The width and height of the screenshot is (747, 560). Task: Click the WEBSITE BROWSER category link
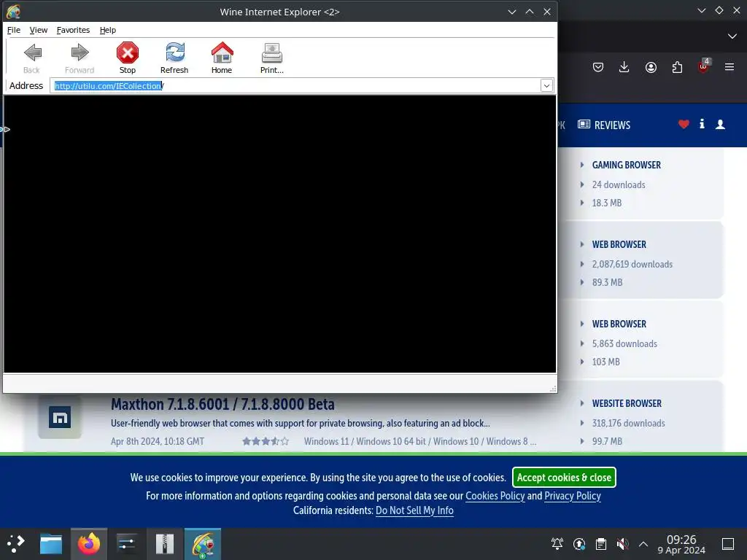click(x=627, y=403)
